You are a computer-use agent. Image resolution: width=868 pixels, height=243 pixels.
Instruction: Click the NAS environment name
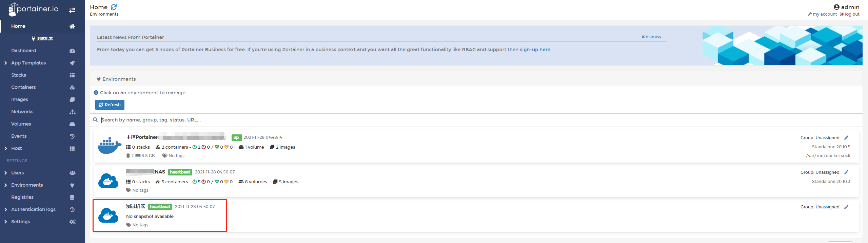[146, 172]
